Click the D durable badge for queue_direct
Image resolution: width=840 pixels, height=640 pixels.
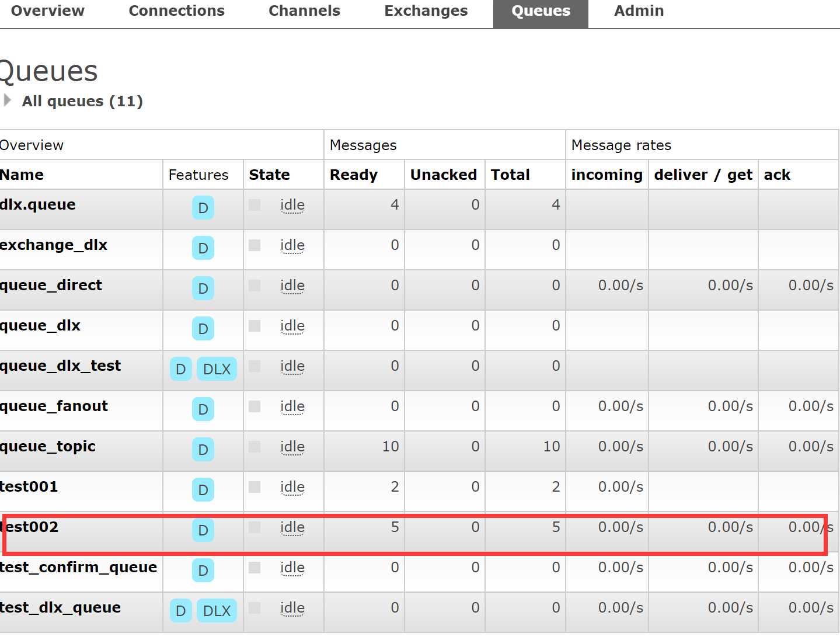coord(203,288)
